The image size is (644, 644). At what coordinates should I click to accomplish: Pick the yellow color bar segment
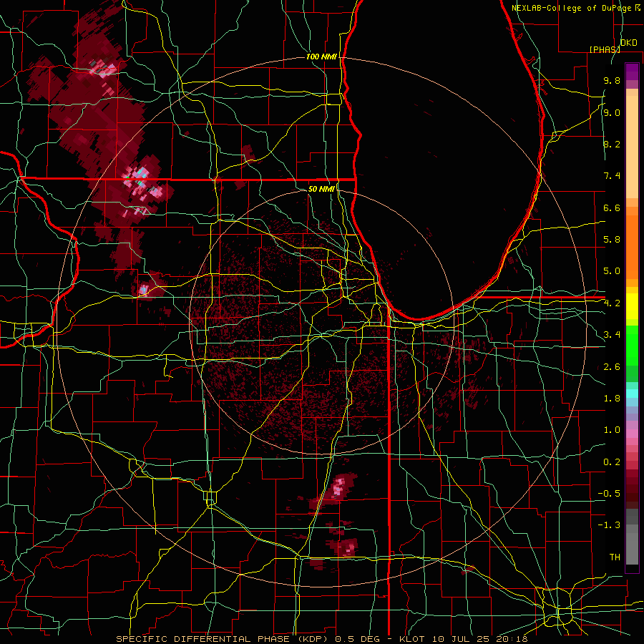point(632,306)
